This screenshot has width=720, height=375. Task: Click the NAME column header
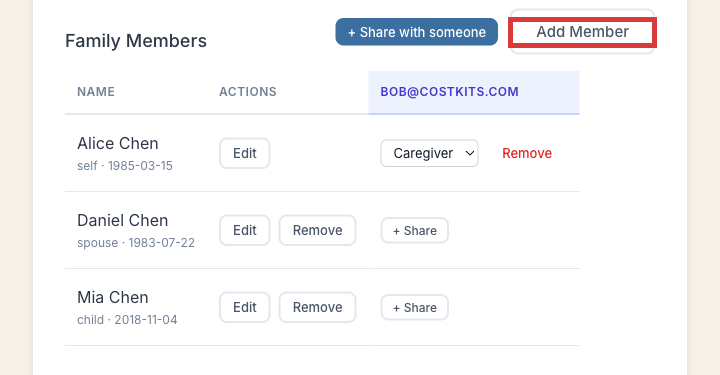coord(96,92)
